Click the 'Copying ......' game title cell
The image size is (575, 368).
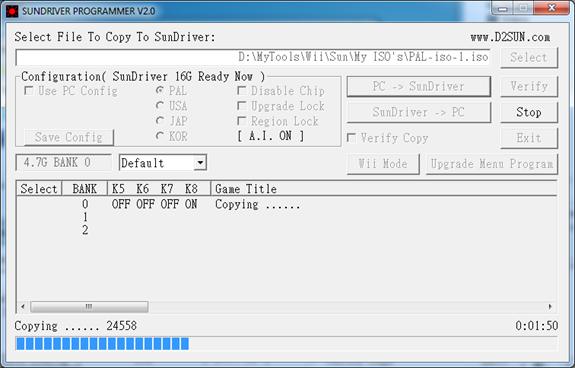point(258,204)
